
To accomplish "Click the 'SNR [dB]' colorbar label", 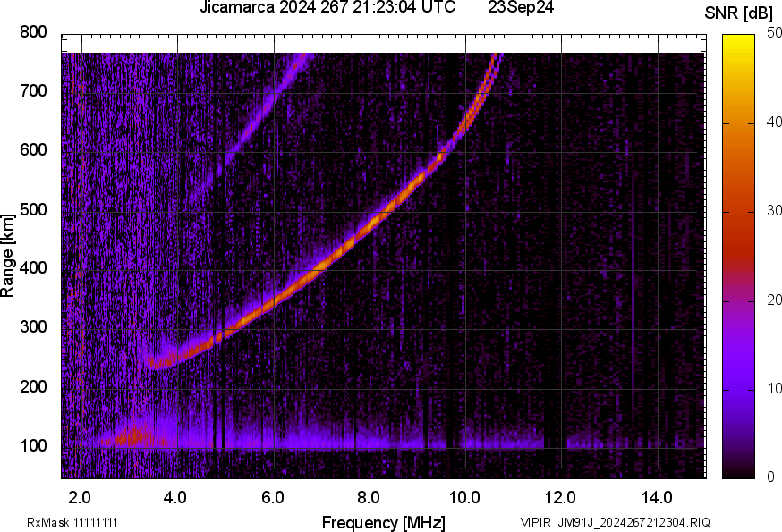I will 738,13.
